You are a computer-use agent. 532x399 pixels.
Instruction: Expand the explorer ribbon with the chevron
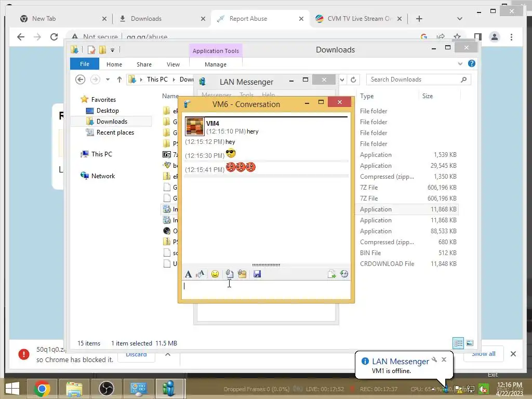[460, 63]
